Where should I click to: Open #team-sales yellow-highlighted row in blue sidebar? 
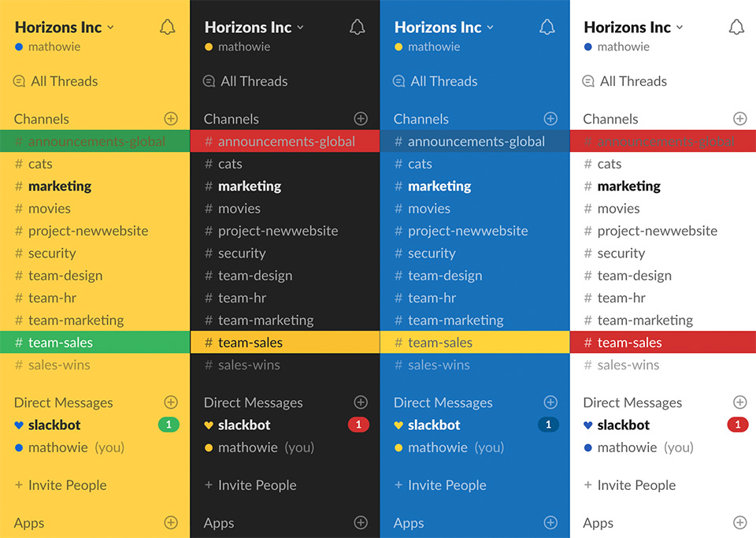(x=475, y=343)
